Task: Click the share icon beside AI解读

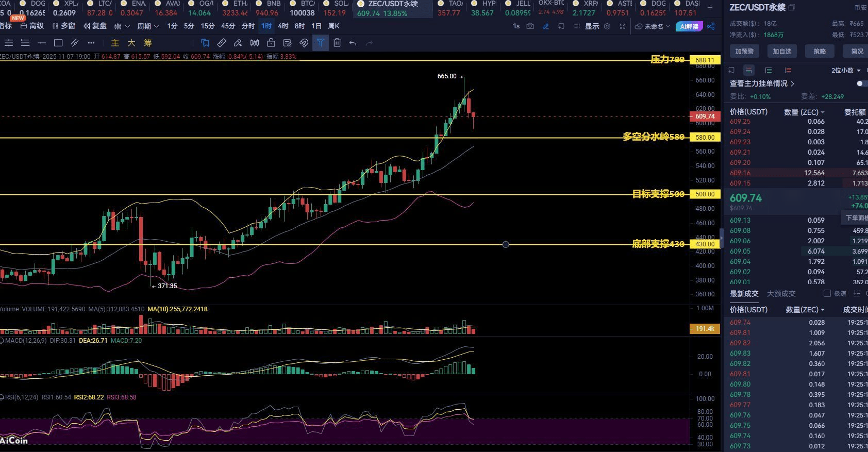Action: tap(711, 26)
